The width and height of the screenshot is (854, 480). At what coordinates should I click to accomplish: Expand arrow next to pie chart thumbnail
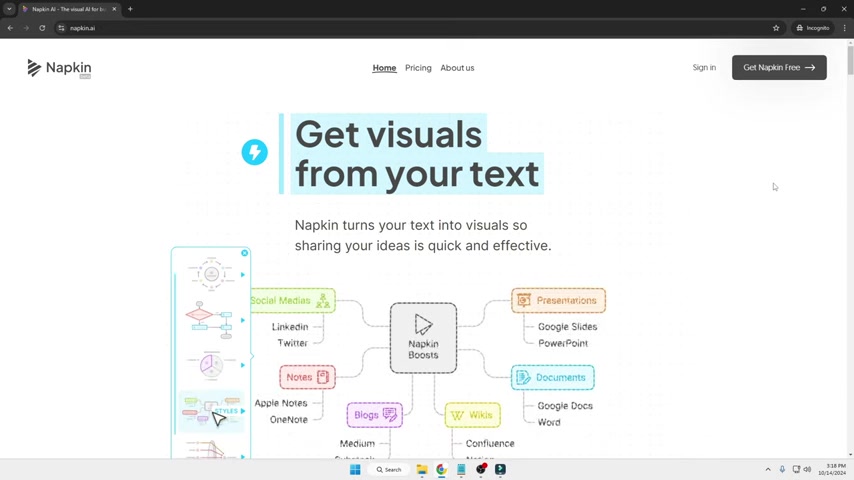pyautogui.click(x=243, y=365)
